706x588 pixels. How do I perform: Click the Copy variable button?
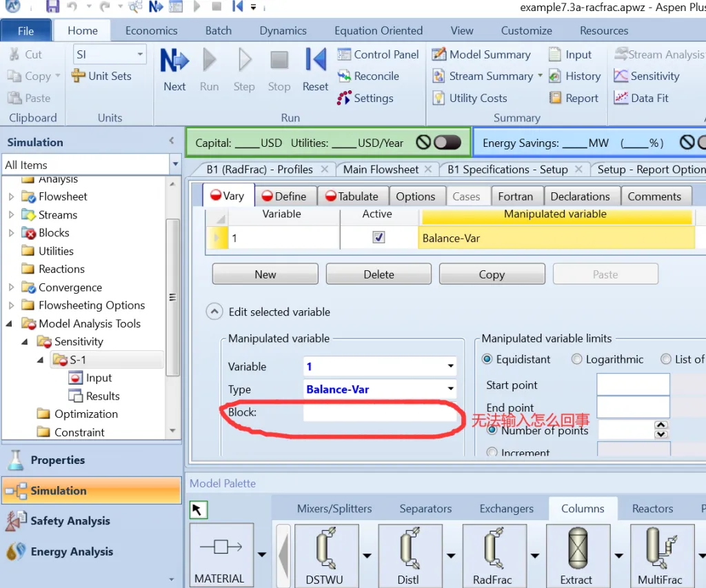(492, 274)
